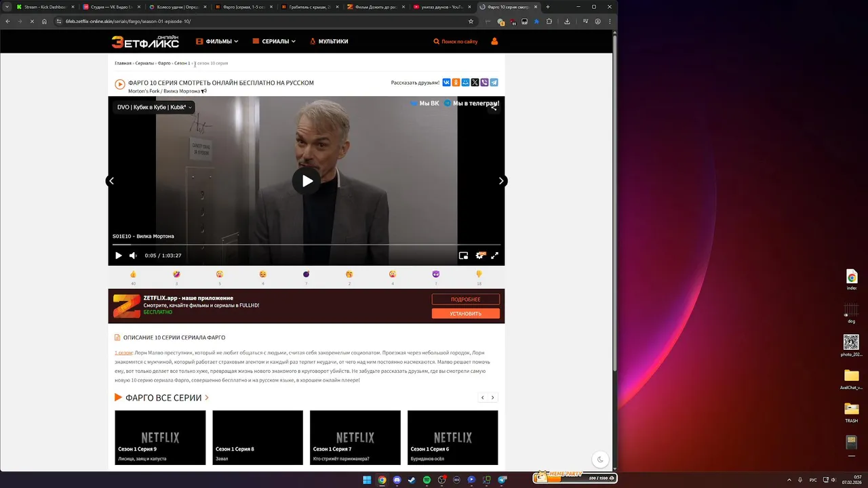This screenshot has width=868, height=488.
Task: Share via the Telegram icon
Action: coord(494,83)
